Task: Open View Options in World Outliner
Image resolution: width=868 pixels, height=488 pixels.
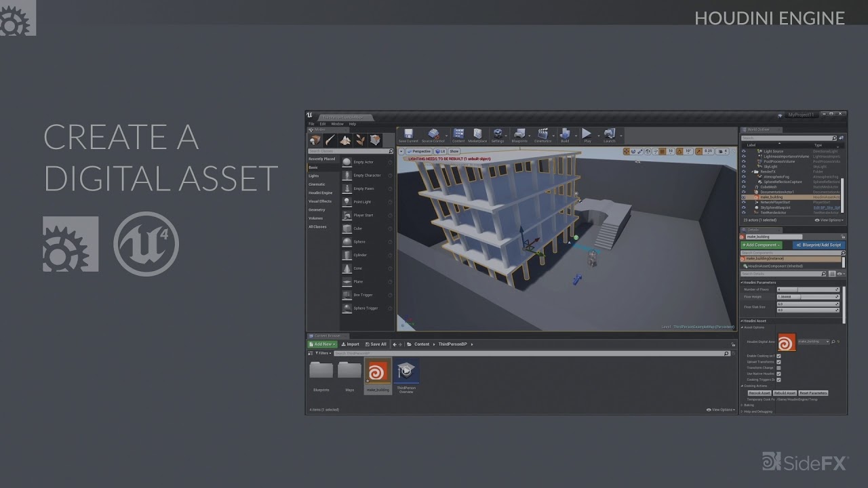Action: (x=831, y=220)
